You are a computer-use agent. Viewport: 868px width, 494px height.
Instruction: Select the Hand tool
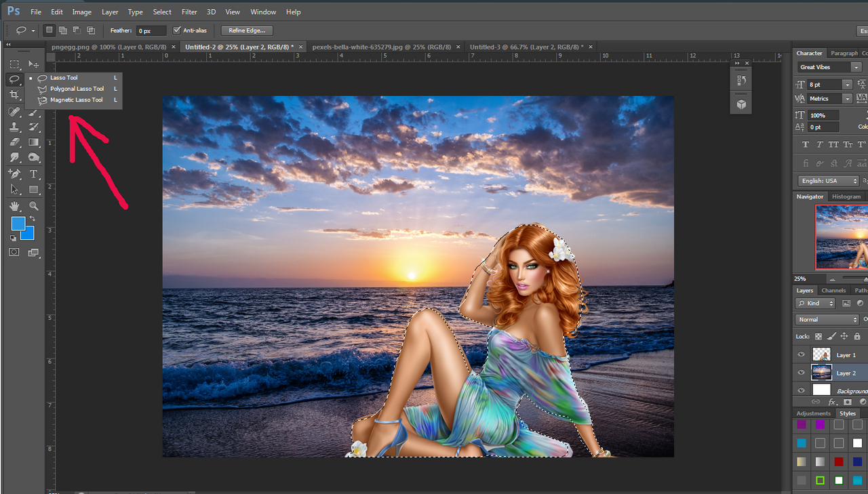coord(14,206)
